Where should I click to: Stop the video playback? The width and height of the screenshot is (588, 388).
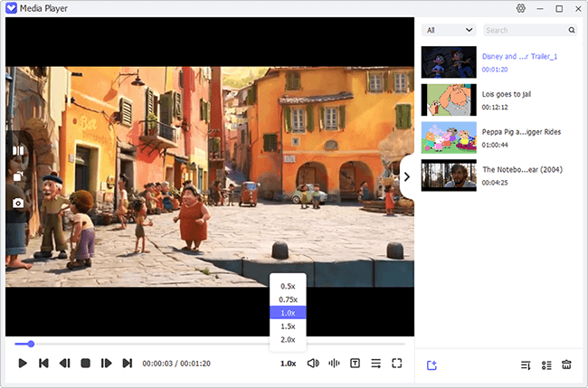tap(86, 364)
